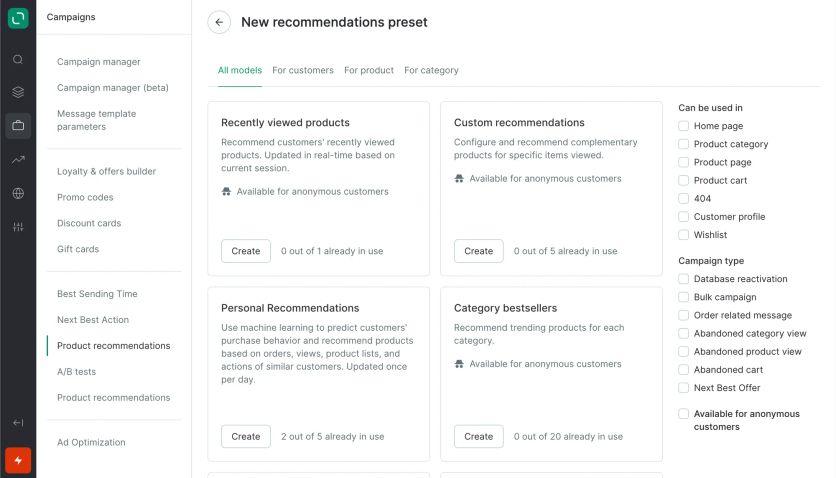Click the trending arrow analytics icon
The width and height of the screenshot is (836, 478).
click(18, 159)
